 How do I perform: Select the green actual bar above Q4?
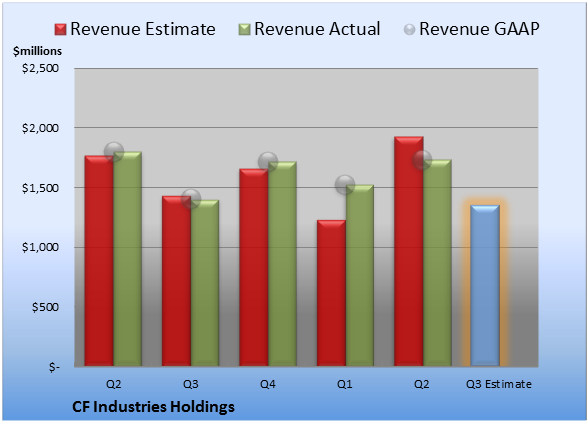(282, 264)
